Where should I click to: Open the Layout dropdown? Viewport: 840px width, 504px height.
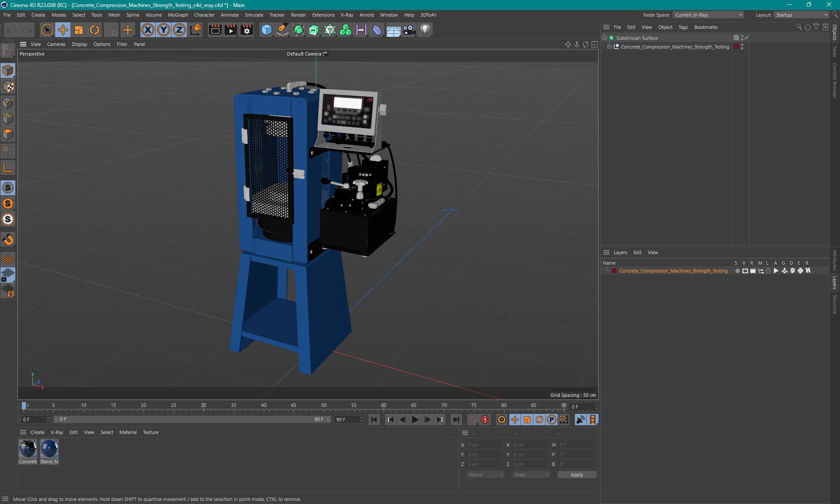(802, 15)
